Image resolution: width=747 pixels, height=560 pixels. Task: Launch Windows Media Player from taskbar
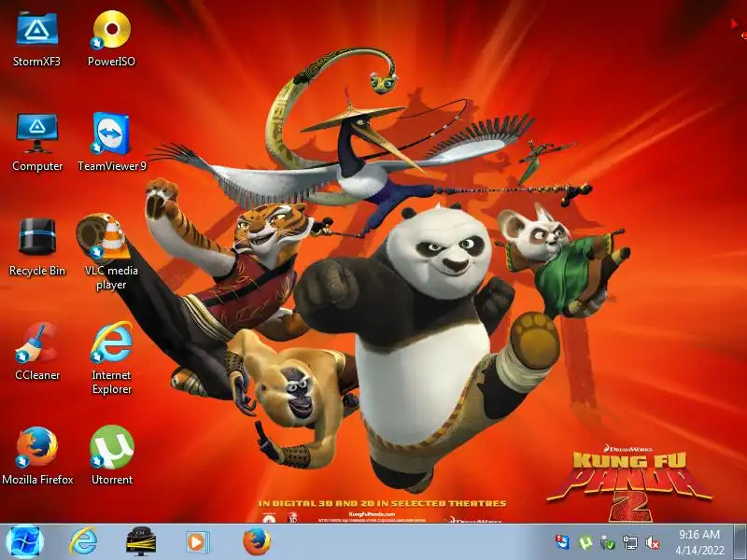click(x=196, y=542)
